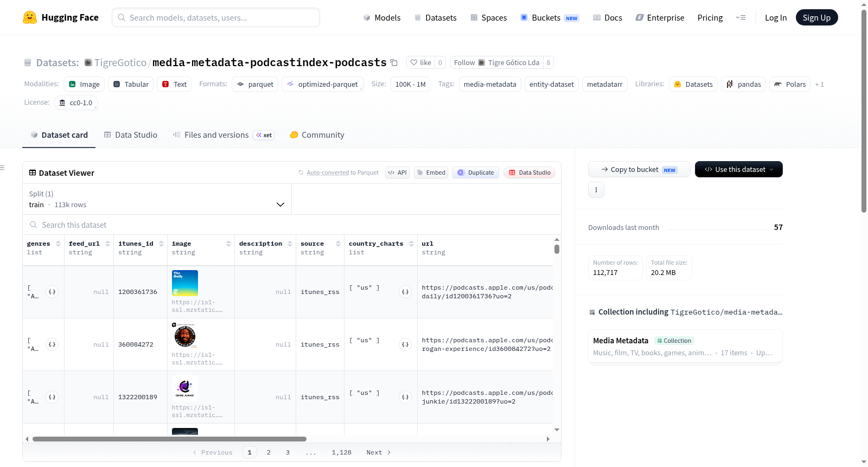Sort by the description column
Viewport: 868px width, 467px height.
point(290,244)
